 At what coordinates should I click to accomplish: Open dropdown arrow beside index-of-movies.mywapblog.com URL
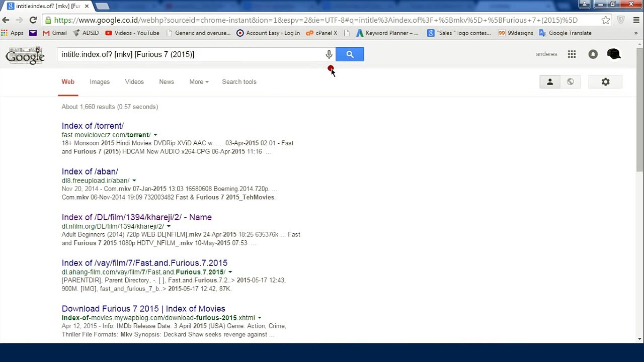click(x=259, y=318)
